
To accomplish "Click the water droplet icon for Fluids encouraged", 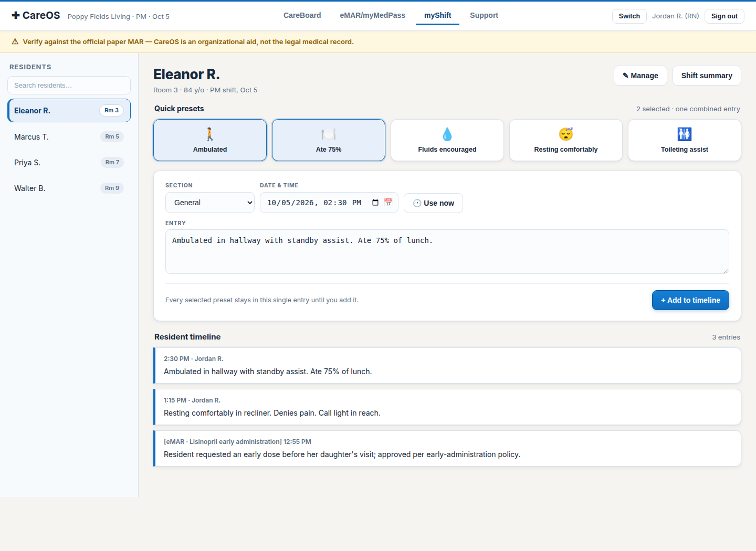I will tap(447, 134).
